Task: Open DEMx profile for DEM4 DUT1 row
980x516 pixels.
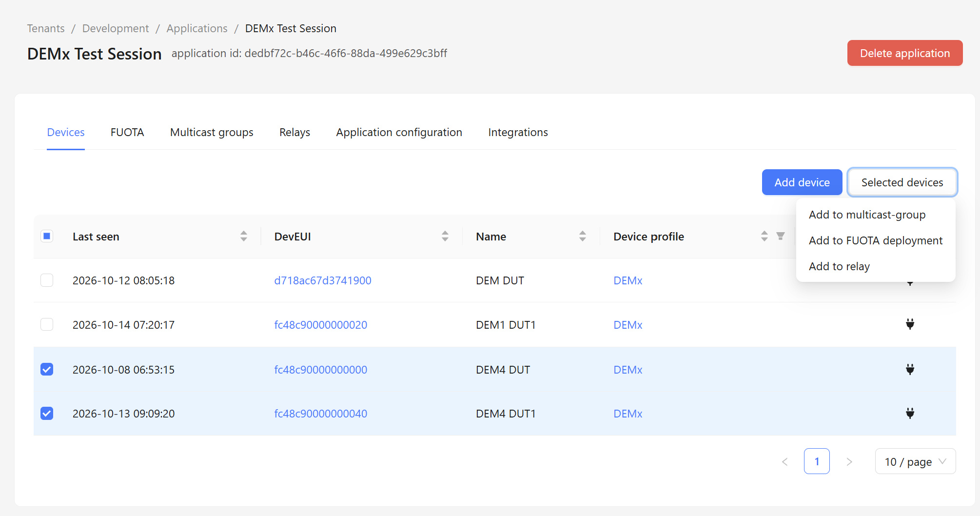Action: pos(628,414)
